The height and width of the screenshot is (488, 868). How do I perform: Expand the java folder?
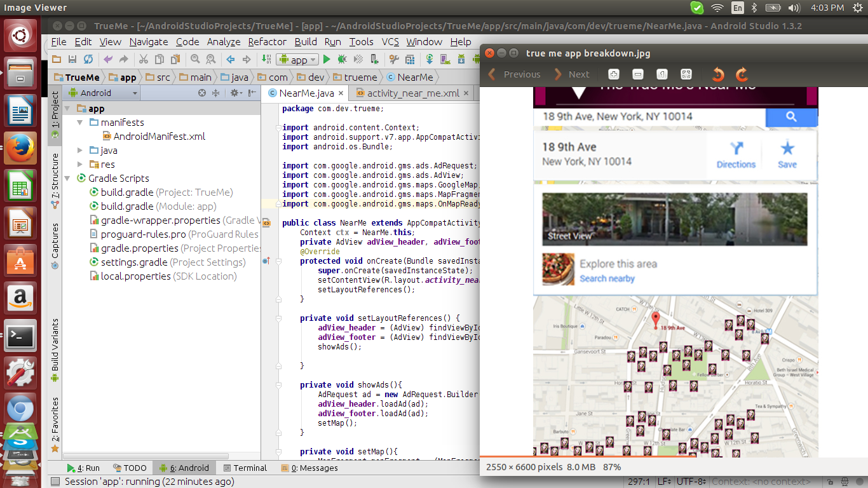(x=80, y=151)
